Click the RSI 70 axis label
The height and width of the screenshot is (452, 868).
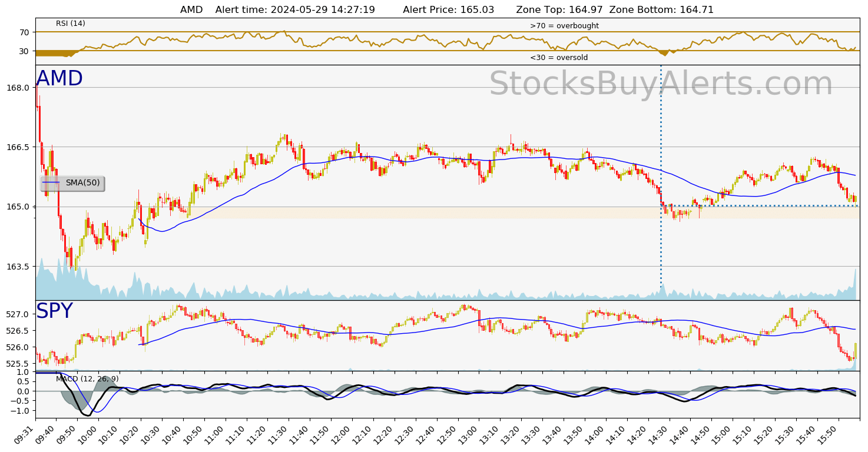(x=25, y=32)
